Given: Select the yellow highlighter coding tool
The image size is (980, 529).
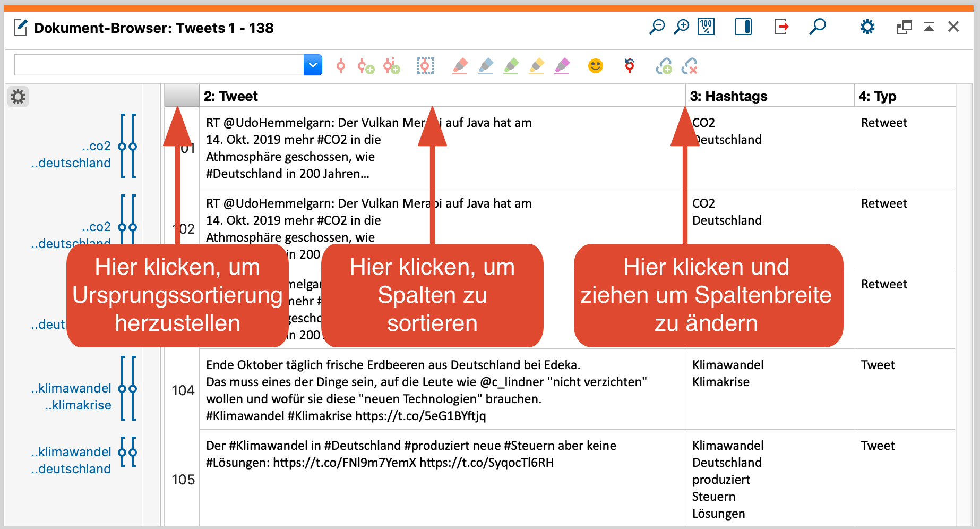Looking at the screenshot, I should (x=537, y=66).
